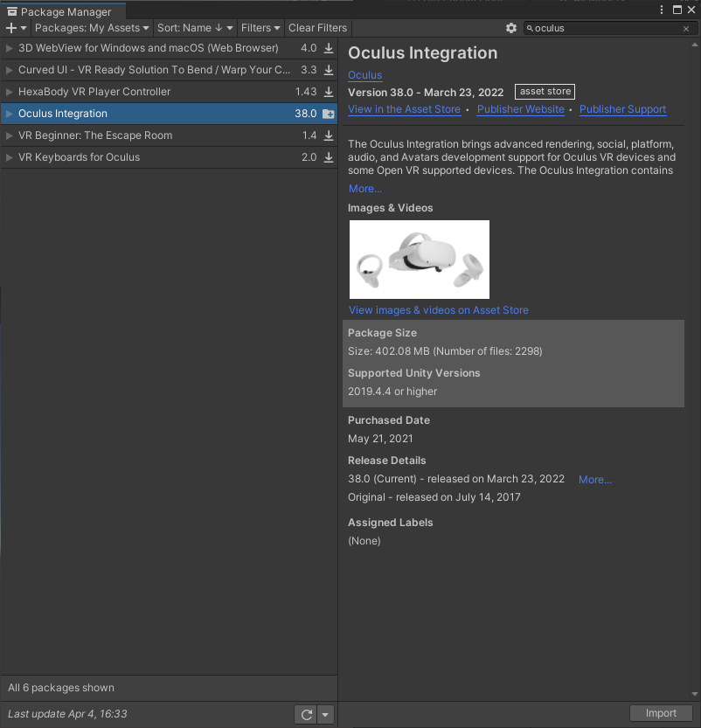
Task: Open refresh options dropdown arrow
Action: 325,715
